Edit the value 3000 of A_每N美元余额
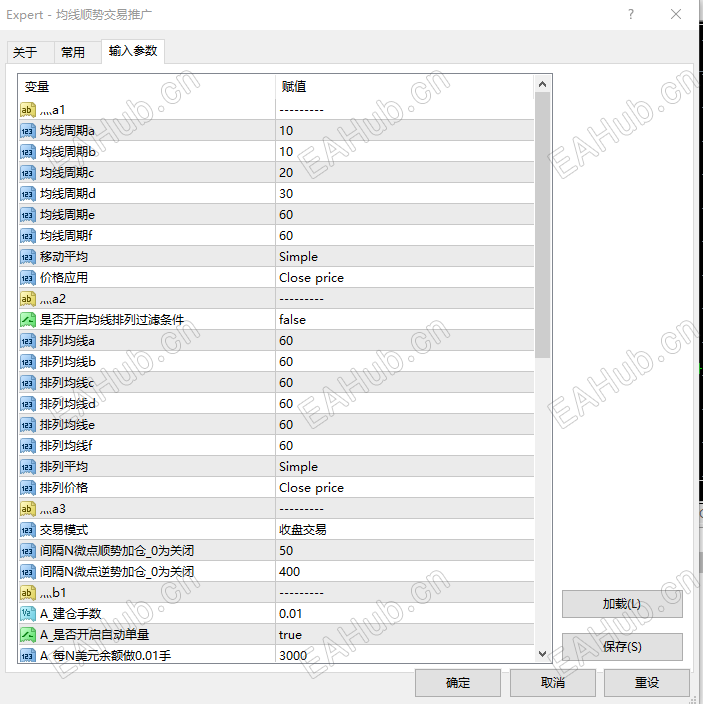Viewport: 703px width, 704px height. coord(404,656)
